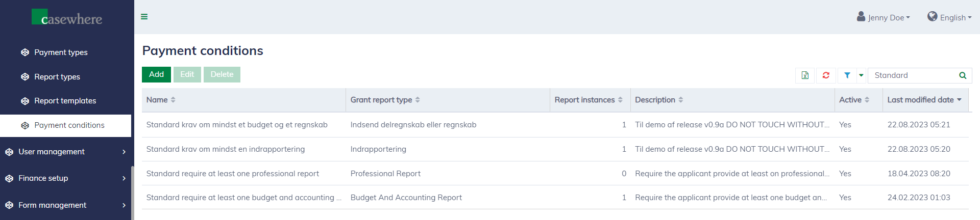Open Report templates page

pyautogui.click(x=65, y=101)
